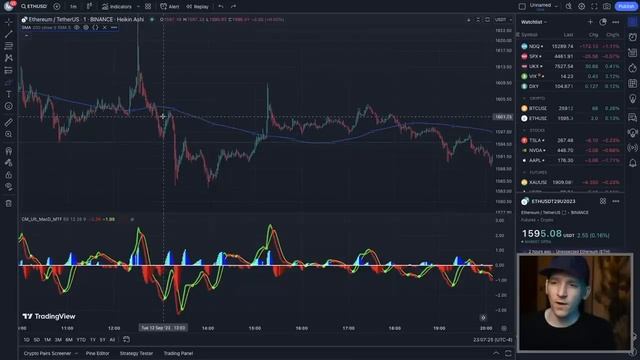
Task: Activate the zoom in tool
Action: point(9,134)
